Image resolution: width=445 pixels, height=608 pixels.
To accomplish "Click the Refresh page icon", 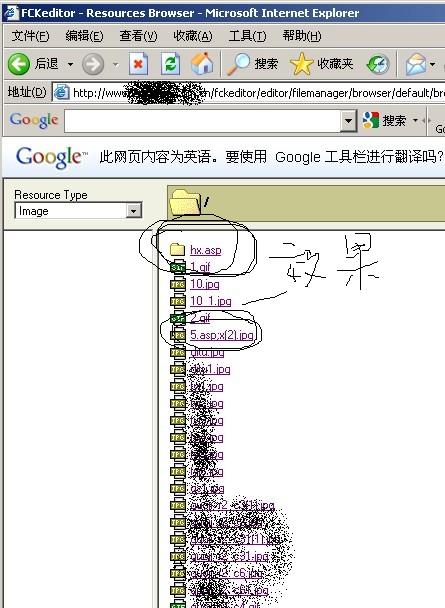I will coord(171,64).
